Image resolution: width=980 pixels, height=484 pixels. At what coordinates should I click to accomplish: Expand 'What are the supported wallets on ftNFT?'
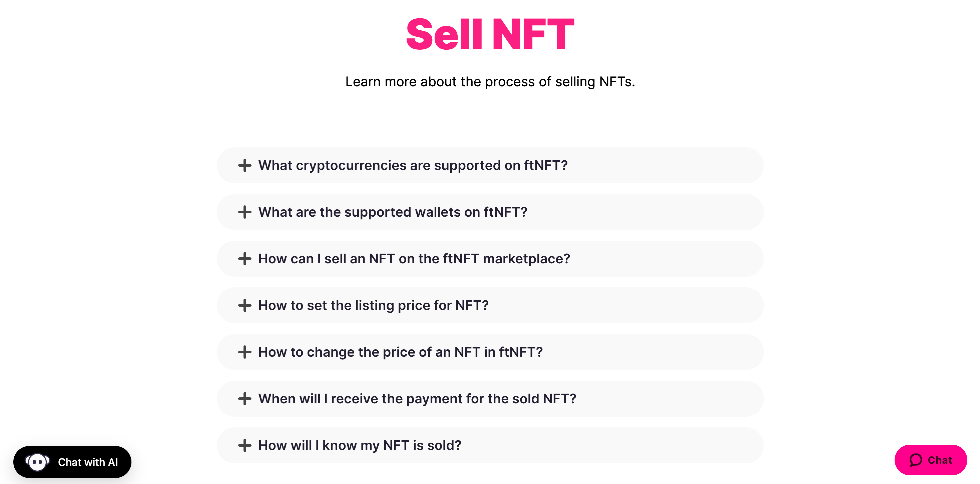(x=393, y=212)
